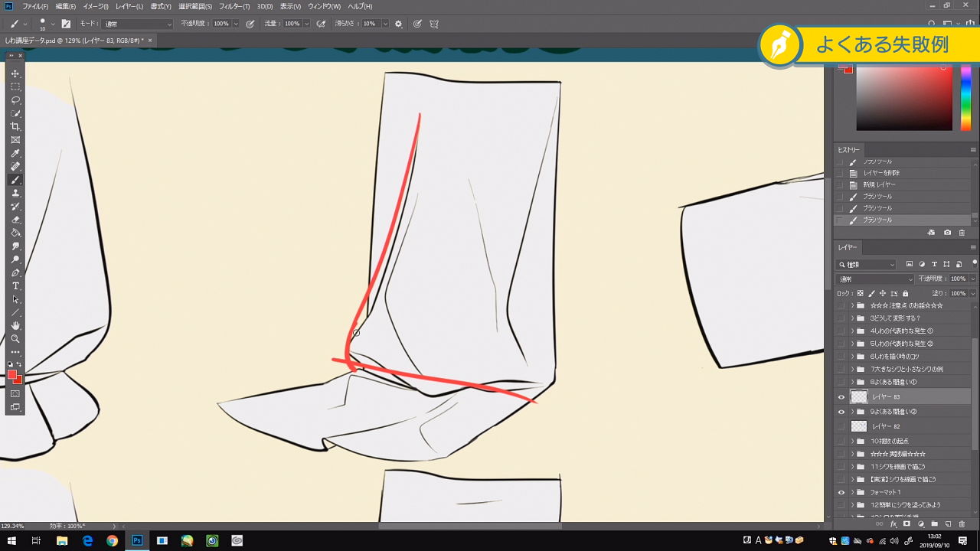Image resolution: width=980 pixels, height=551 pixels.
Task: Open 編集(E) menu
Action: tap(66, 6)
